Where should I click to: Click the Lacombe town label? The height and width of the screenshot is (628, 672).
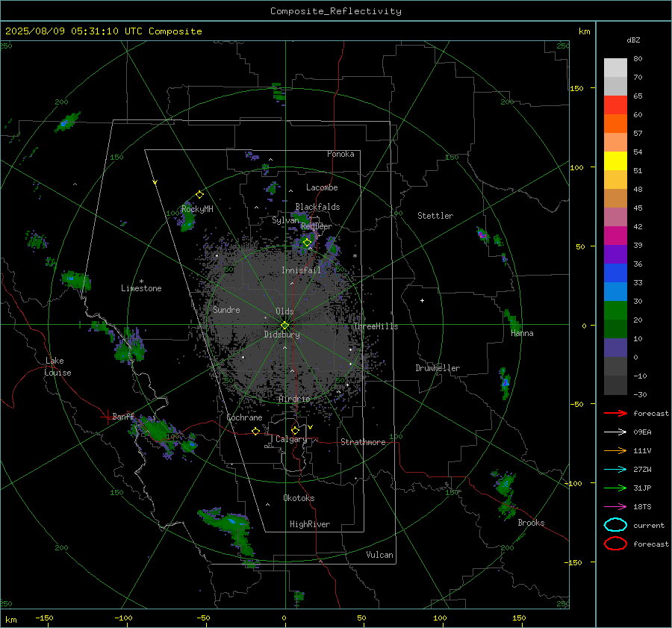tap(322, 187)
